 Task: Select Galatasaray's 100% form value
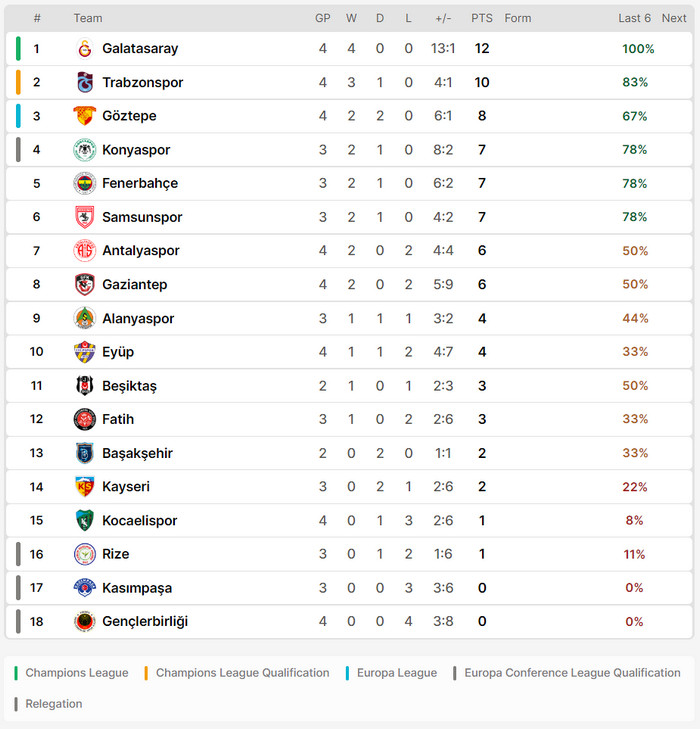pos(638,48)
